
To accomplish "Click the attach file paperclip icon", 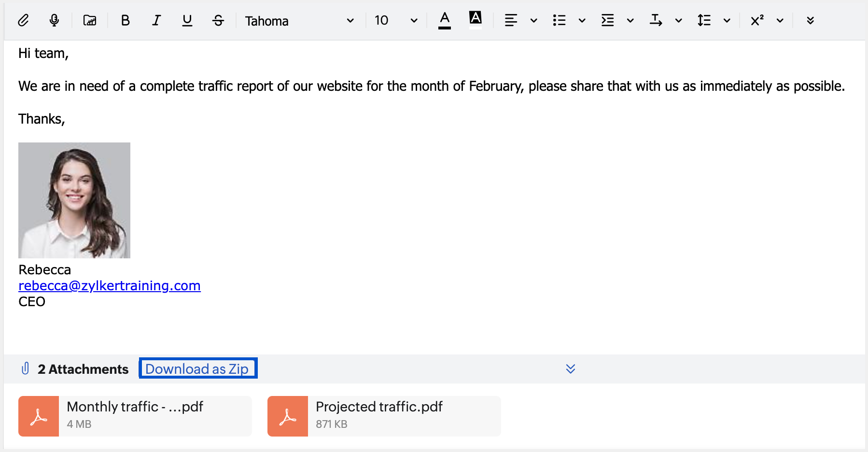I will 23,20.
